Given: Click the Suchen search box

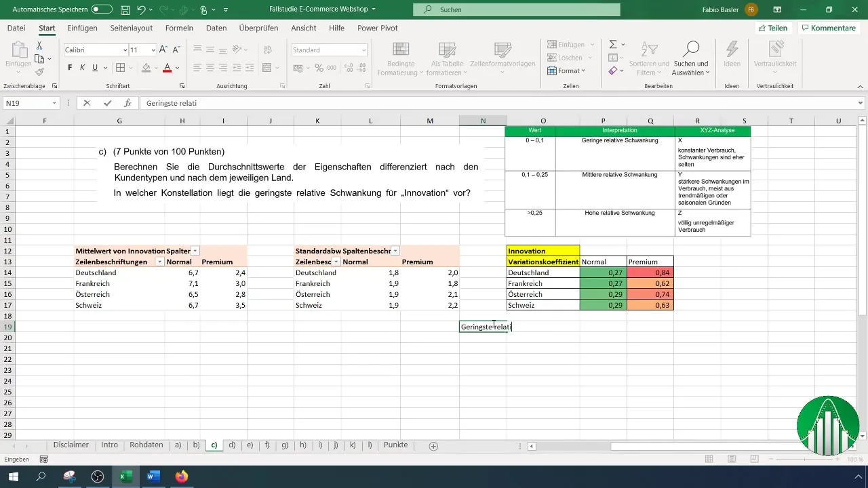Looking at the screenshot, I should click(517, 10).
